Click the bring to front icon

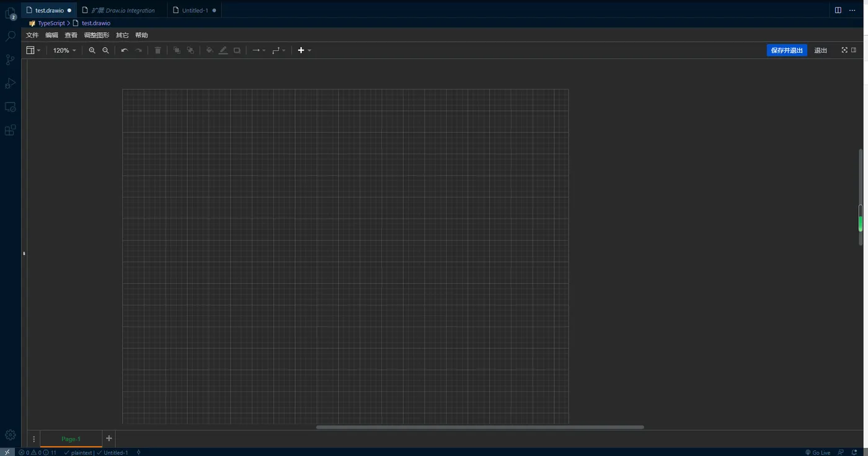(x=177, y=50)
